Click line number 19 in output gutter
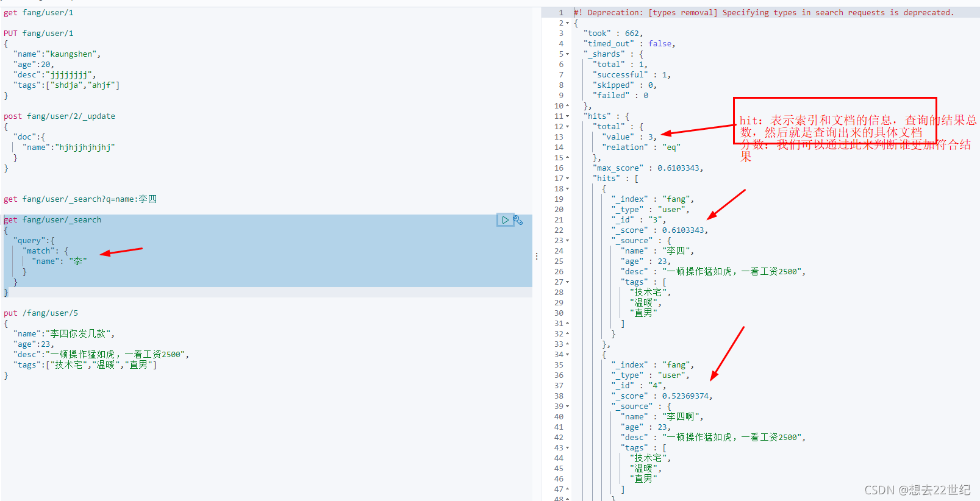The image size is (980, 501). coord(559,199)
